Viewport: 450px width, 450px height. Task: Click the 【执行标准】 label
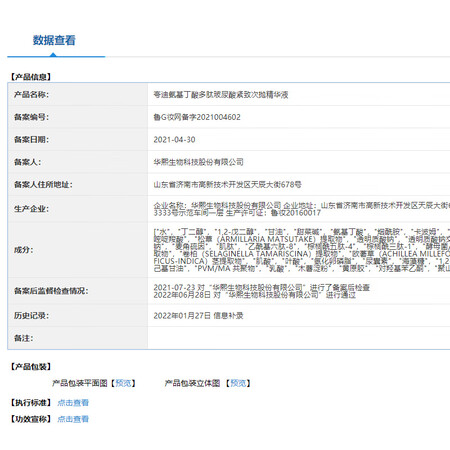click(x=31, y=403)
